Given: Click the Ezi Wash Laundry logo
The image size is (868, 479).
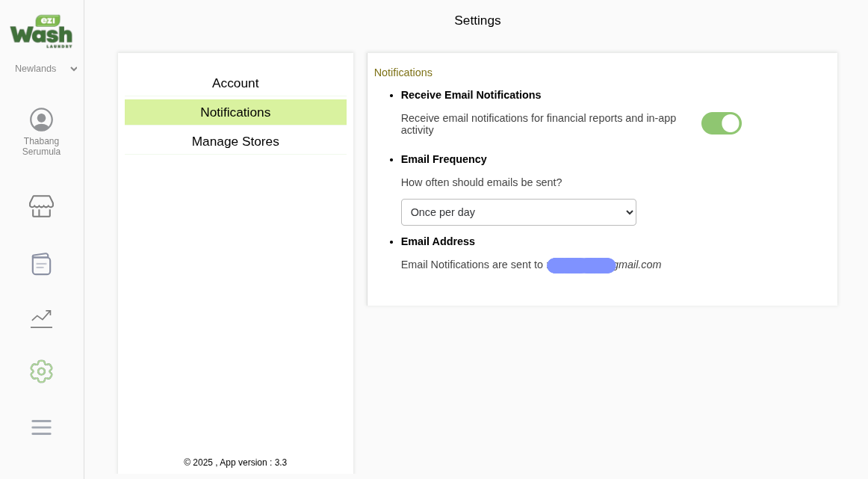Looking at the screenshot, I should click(x=42, y=31).
